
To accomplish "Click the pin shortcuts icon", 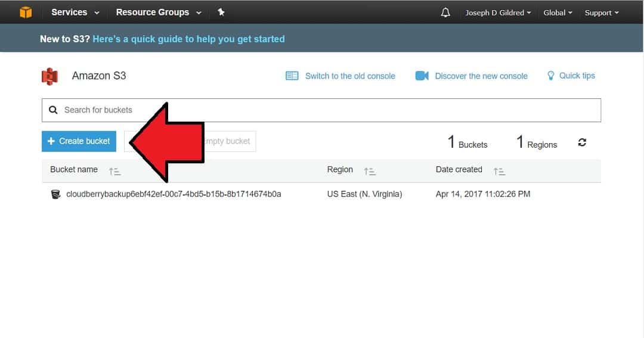I will pos(221,13).
